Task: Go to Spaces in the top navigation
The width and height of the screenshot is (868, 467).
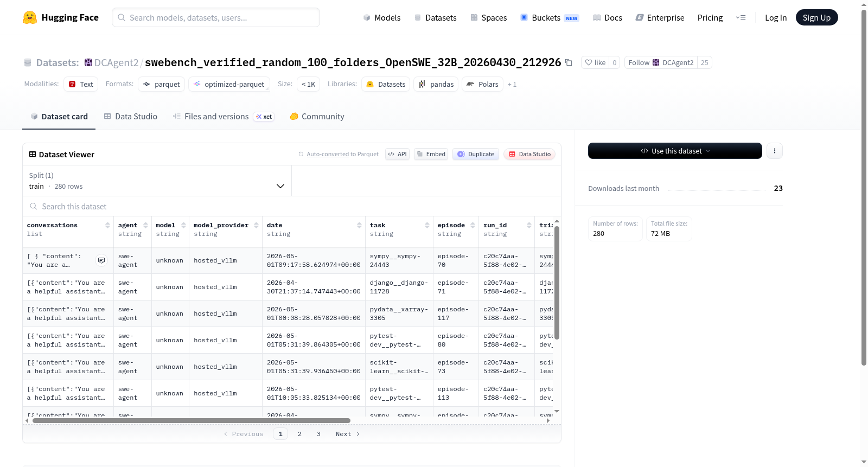Action: (x=489, y=18)
